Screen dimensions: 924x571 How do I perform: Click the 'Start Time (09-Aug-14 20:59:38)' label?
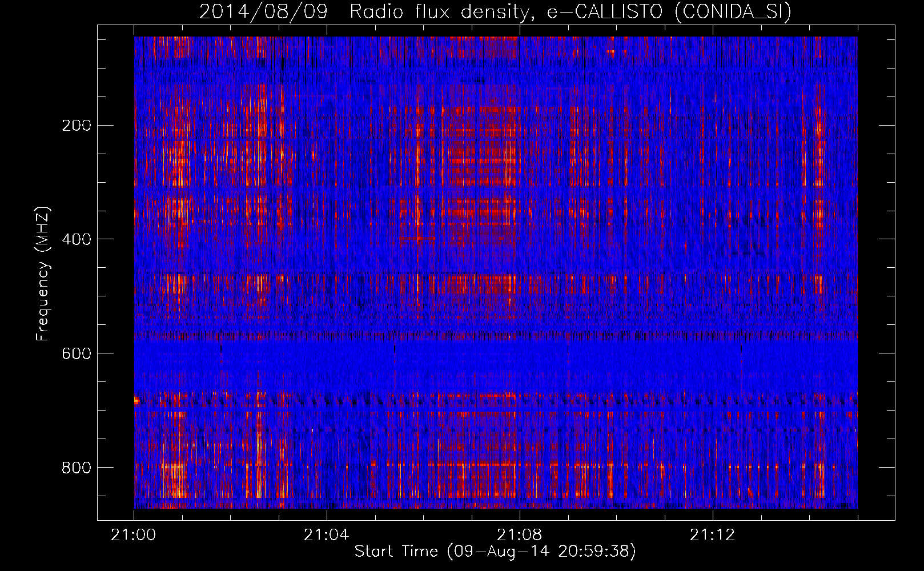tap(495, 552)
